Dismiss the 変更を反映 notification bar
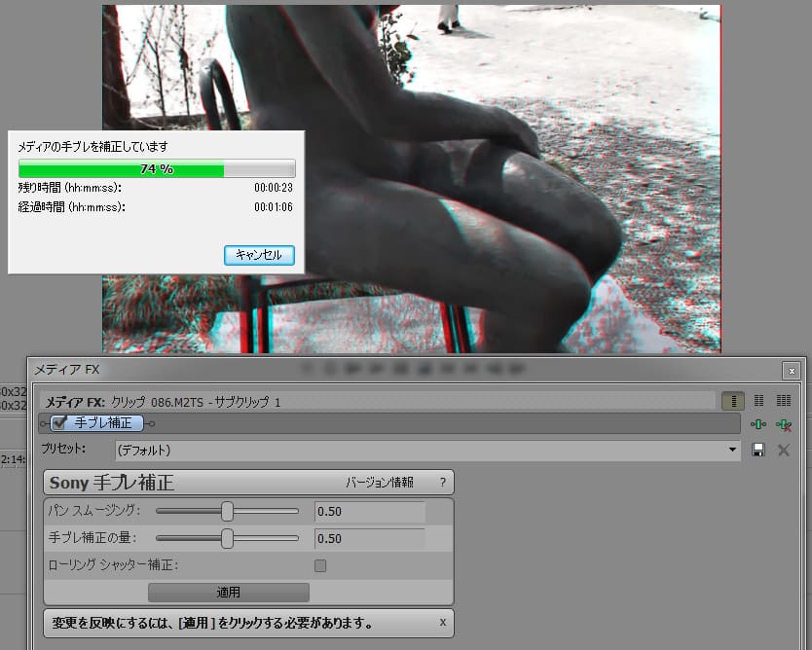This screenshot has height=650, width=812. click(443, 622)
